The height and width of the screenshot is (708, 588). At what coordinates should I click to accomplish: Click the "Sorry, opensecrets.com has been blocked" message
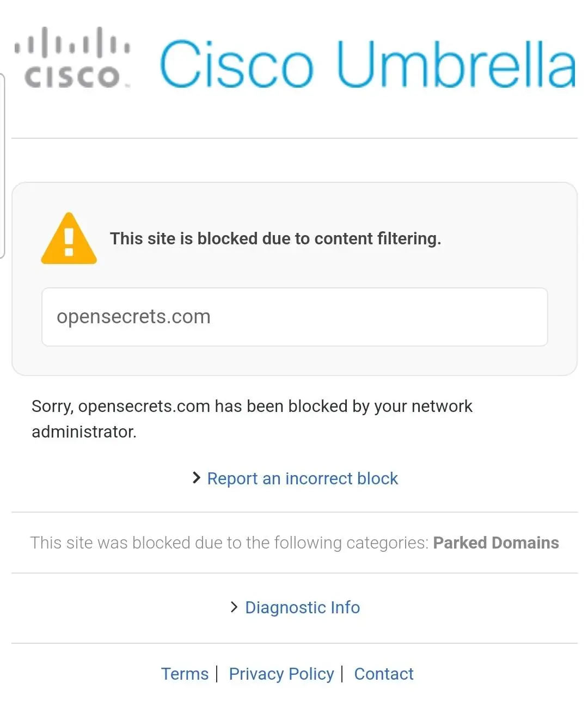pyautogui.click(x=252, y=406)
